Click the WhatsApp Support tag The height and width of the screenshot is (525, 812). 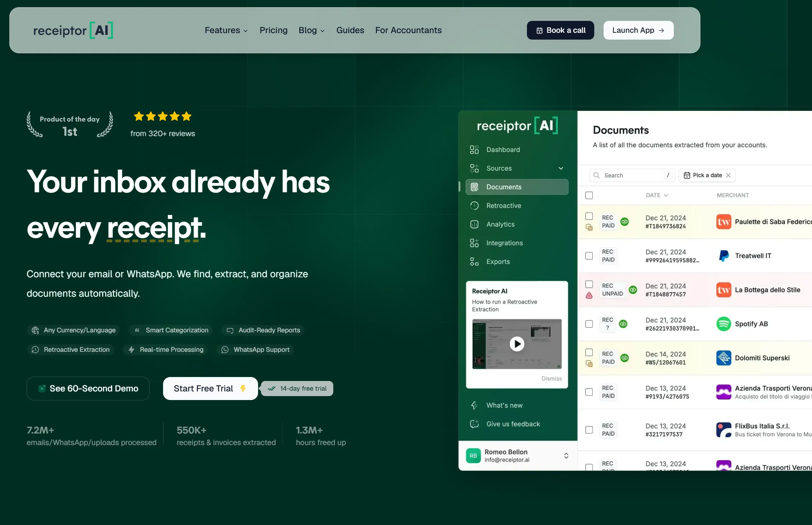(x=255, y=350)
